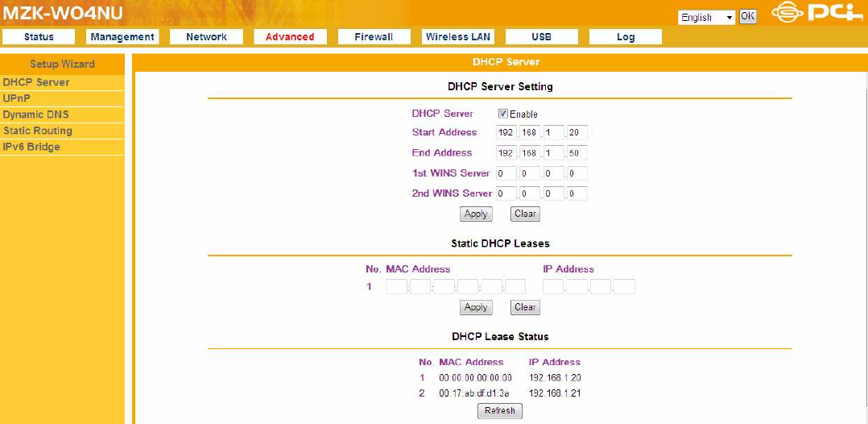Viewport: 868px width, 424px height.
Task: Apply the Static DHCP Leases entry
Action: [x=476, y=308]
